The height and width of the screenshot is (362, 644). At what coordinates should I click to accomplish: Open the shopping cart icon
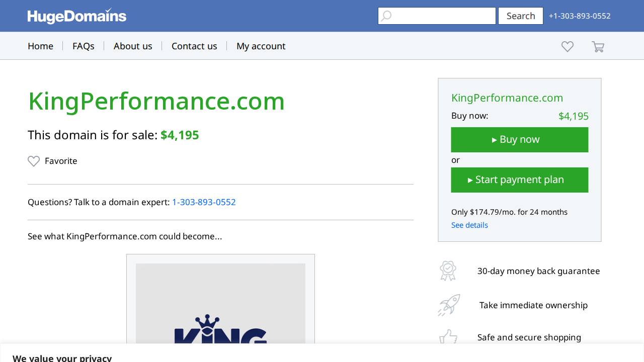click(x=598, y=47)
